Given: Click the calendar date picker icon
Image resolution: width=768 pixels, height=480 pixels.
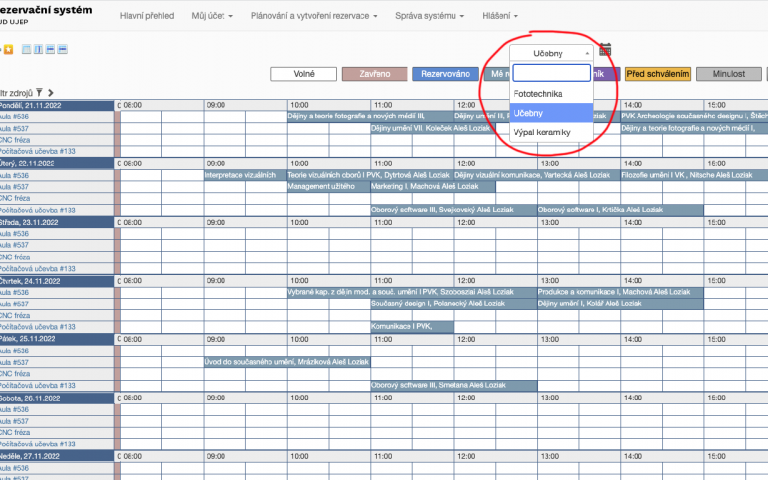Looking at the screenshot, I should pos(605,51).
